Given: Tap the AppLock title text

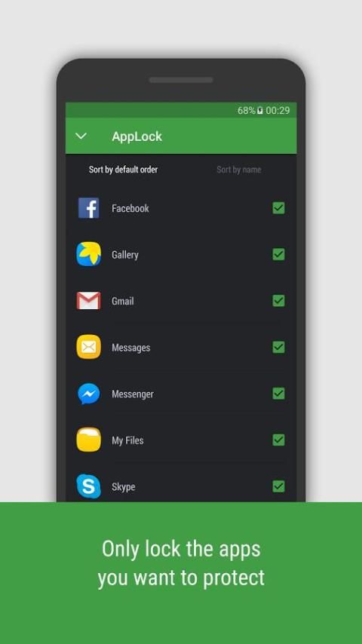Looking at the screenshot, I should (x=137, y=136).
